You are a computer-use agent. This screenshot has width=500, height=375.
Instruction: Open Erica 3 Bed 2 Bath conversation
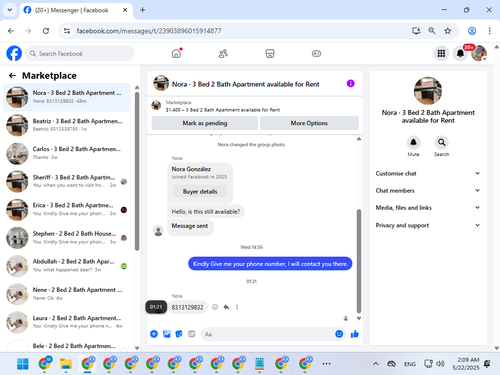click(67, 210)
